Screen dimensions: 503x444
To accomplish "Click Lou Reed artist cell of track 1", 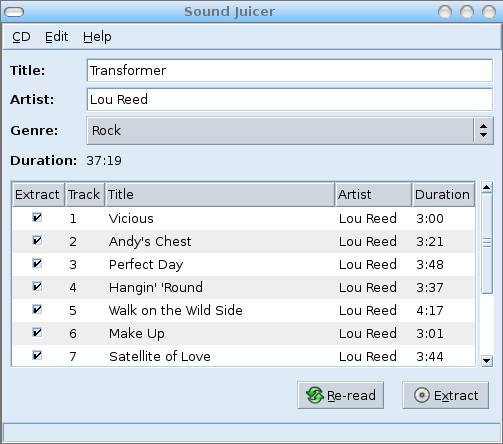I will pos(368,219).
